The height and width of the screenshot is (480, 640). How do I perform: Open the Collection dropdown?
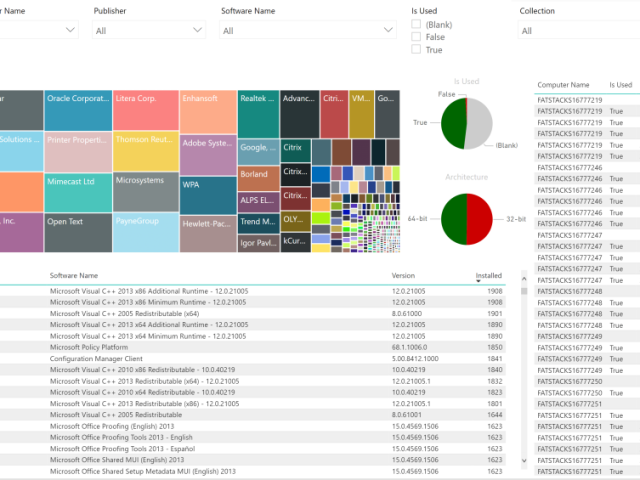579,31
